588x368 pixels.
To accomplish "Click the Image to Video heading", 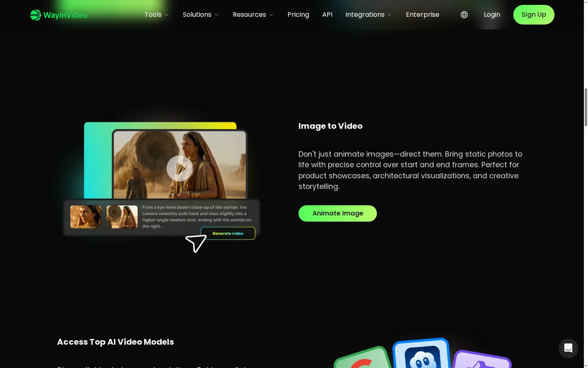I will [330, 126].
